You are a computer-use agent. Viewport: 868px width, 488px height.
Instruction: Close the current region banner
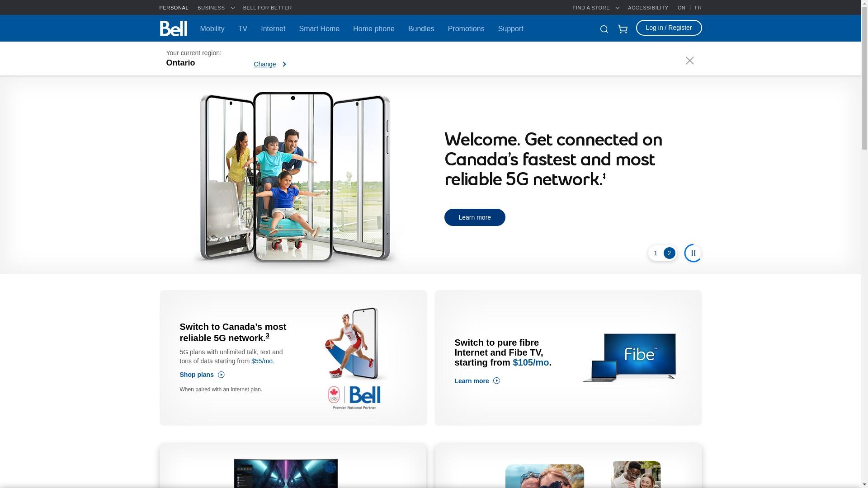[689, 61]
